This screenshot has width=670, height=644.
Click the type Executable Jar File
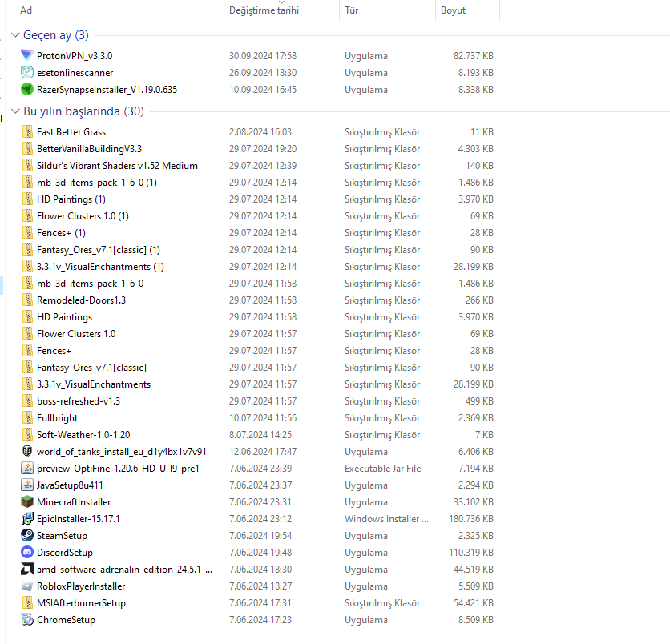(x=383, y=469)
